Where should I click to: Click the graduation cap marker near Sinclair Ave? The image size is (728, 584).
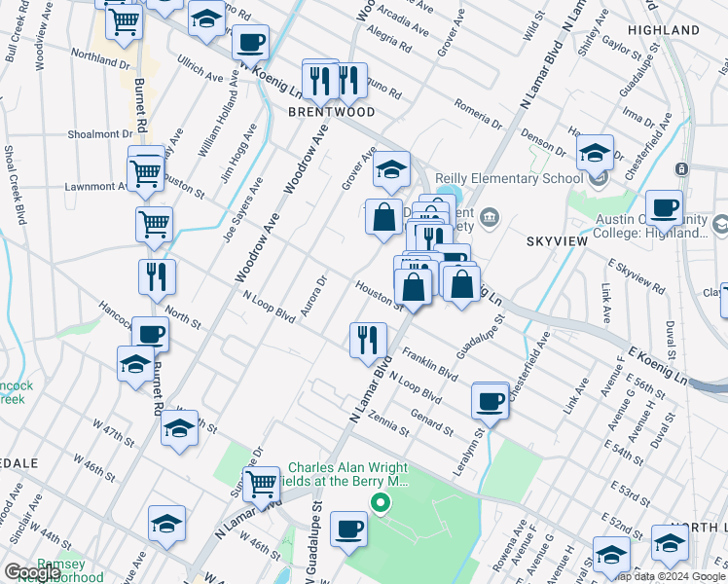pyautogui.click(x=166, y=525)
